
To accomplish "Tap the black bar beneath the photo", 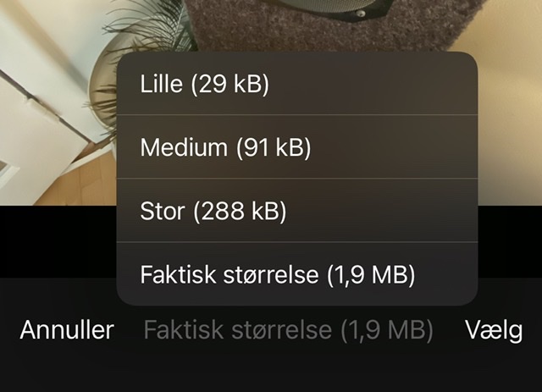I will click(x=58, y=241).
